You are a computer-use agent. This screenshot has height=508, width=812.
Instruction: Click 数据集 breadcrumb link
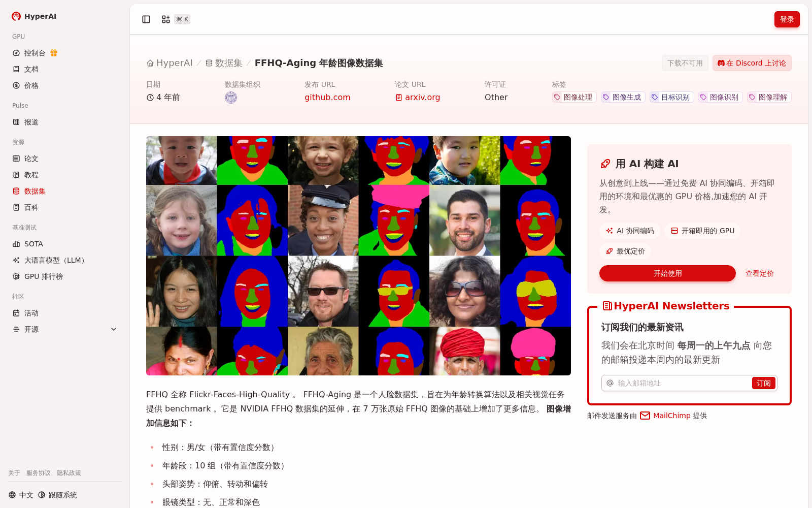224,63
